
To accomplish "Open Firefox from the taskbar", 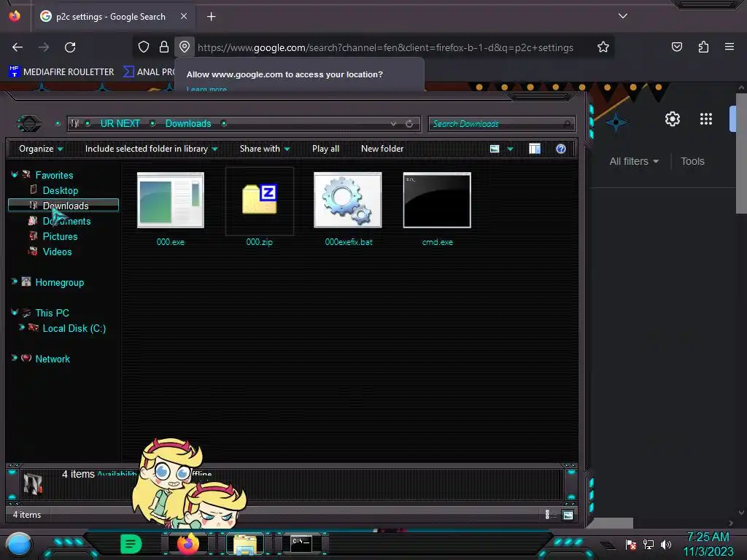I will (187, 544).
